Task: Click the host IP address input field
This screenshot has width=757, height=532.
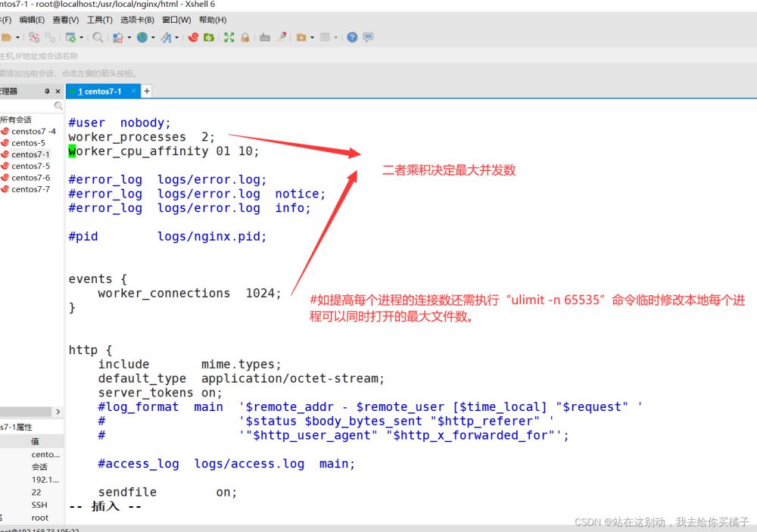Action: point(378,56)
